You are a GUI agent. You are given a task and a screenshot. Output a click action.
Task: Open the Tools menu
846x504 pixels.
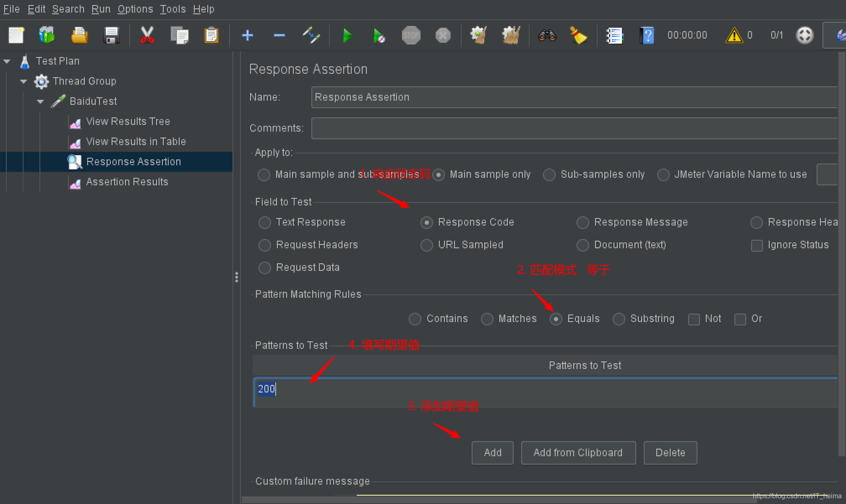pos(173,9)
